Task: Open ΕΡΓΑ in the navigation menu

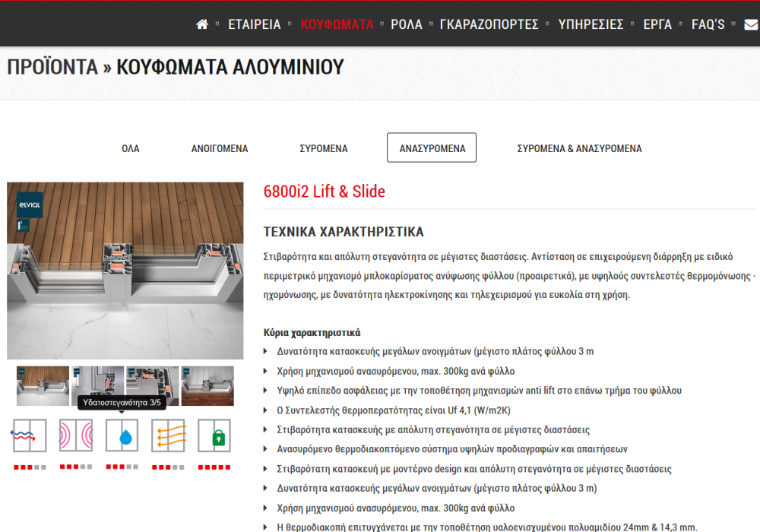Action: point(657,24)
